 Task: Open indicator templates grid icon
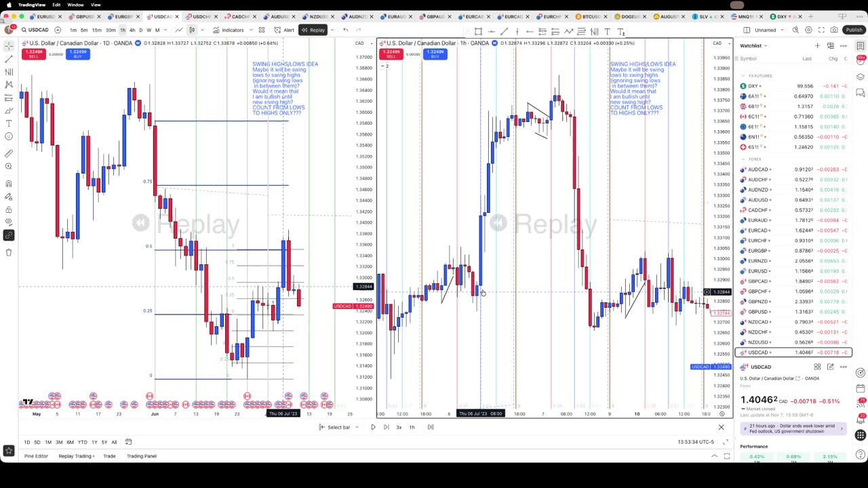click(261, 30)
